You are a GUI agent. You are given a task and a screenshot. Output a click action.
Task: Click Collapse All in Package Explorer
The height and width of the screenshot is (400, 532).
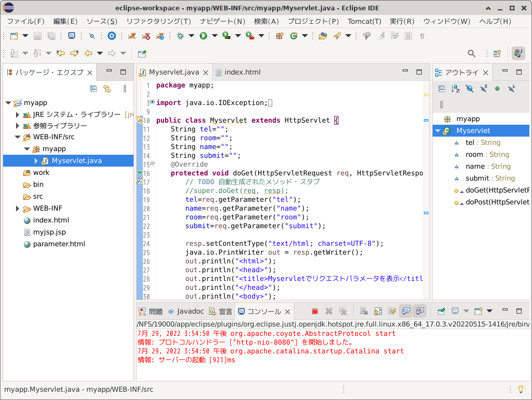[x=93, y=89]
